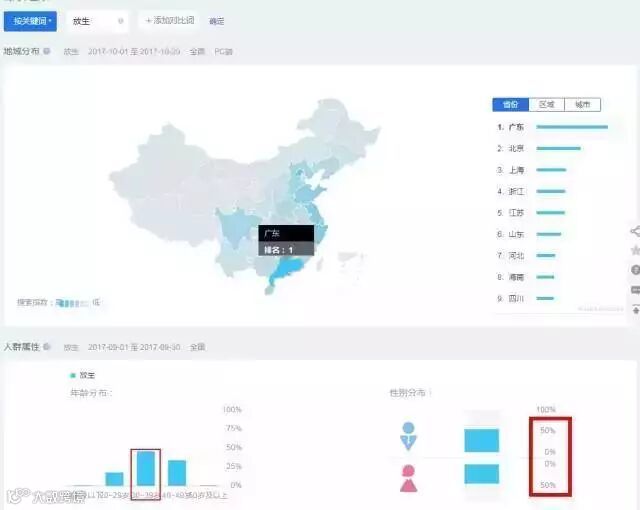This screenshot has height=510, width=640.
Task: Click the 2. 北京 ranking row
Action: tap(553, 148)
